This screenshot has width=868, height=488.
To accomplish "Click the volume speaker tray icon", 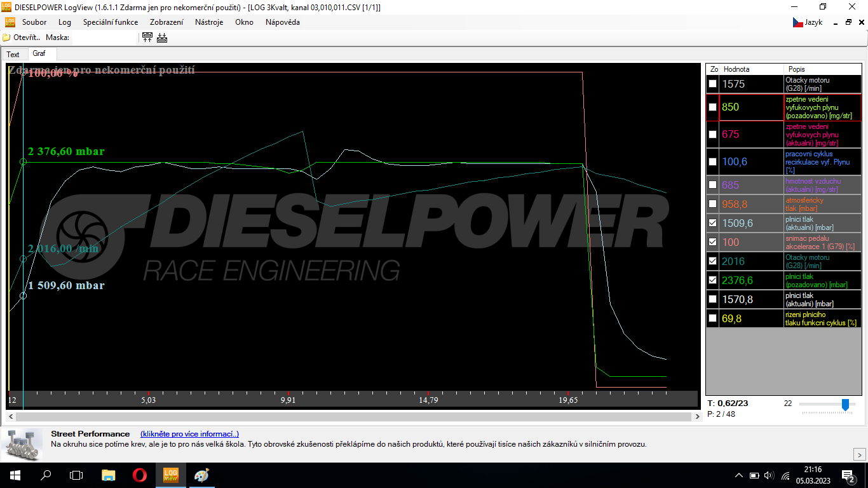I will tap(770, 475).
